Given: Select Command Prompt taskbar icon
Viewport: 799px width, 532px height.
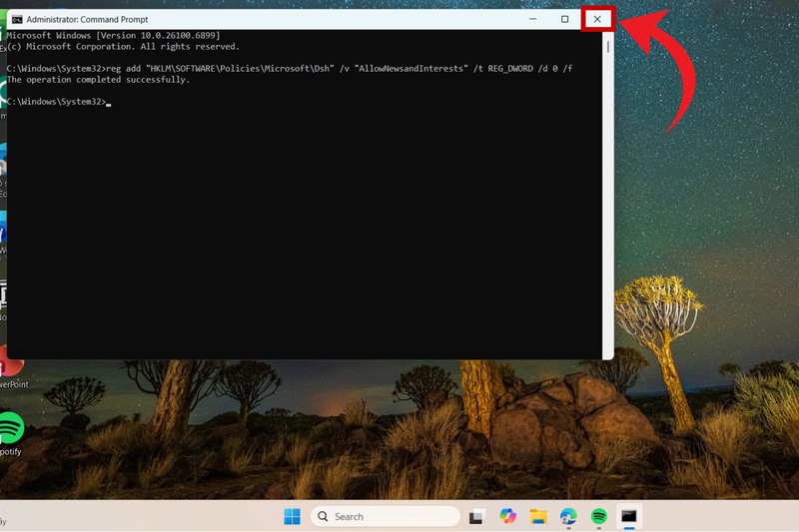Looking at the screenshot, I should [x=629, y=516].
